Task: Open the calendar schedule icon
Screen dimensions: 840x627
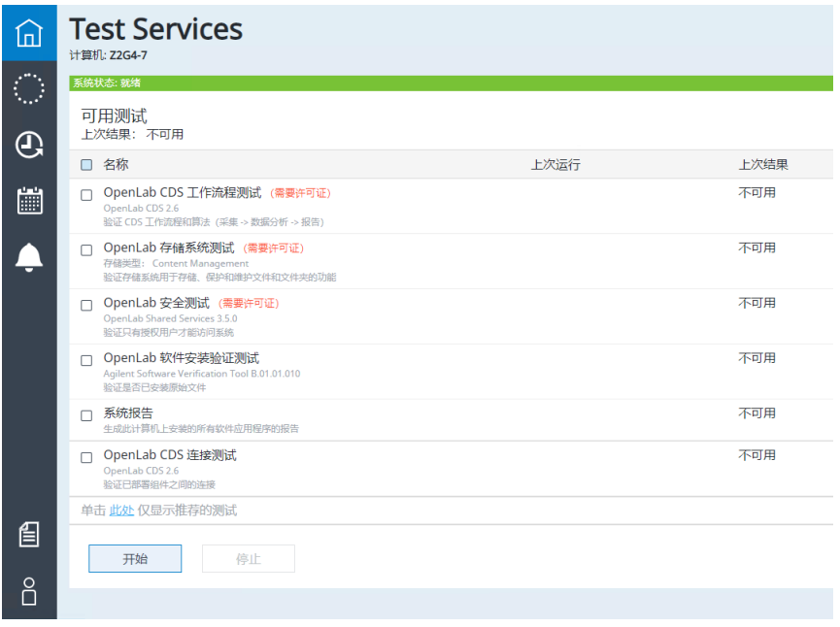Action: tap(29, 201)
